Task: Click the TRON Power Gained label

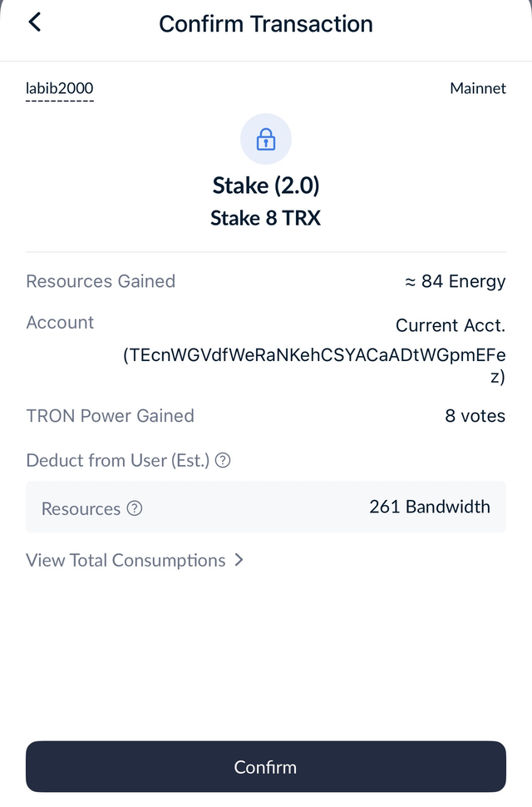Action: click(x=110, y=416)
